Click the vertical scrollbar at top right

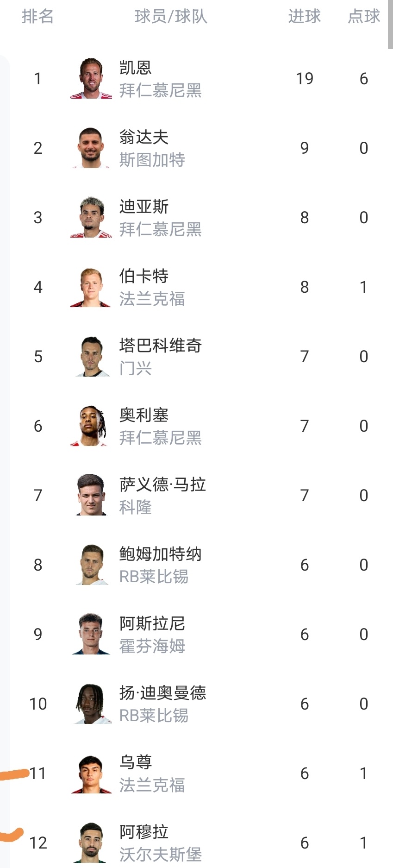[390, 23]
